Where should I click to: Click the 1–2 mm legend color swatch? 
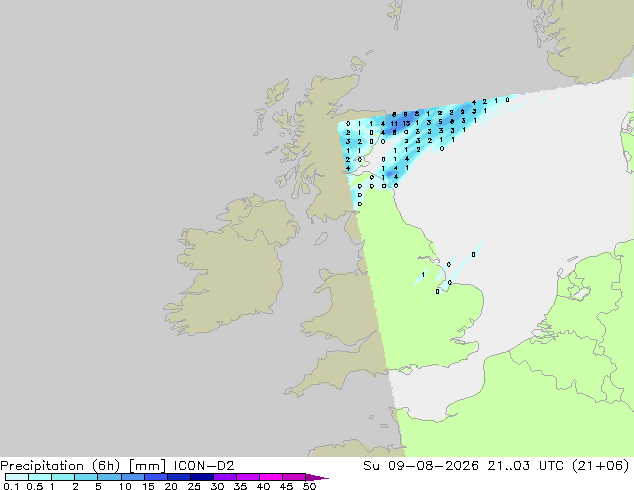click(x=63, y=477)
